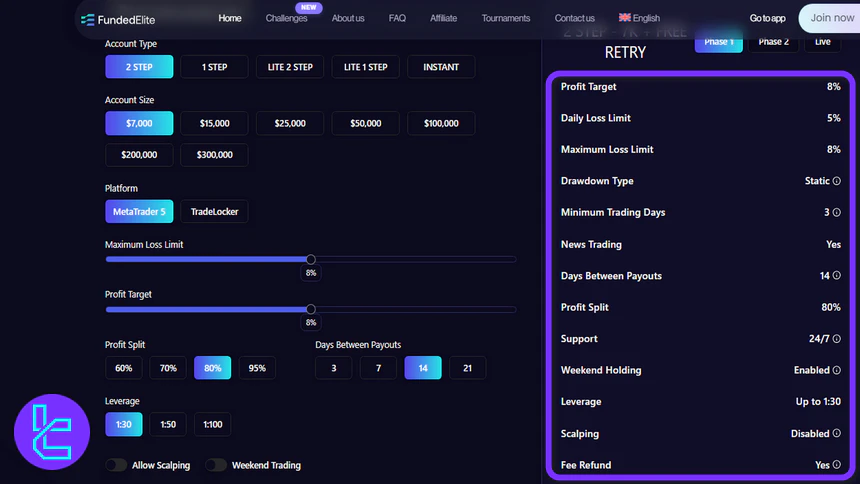Click the info icon for Fee Refund
The width and height of the screenshot is (860, 484).
tap(837, 465)
